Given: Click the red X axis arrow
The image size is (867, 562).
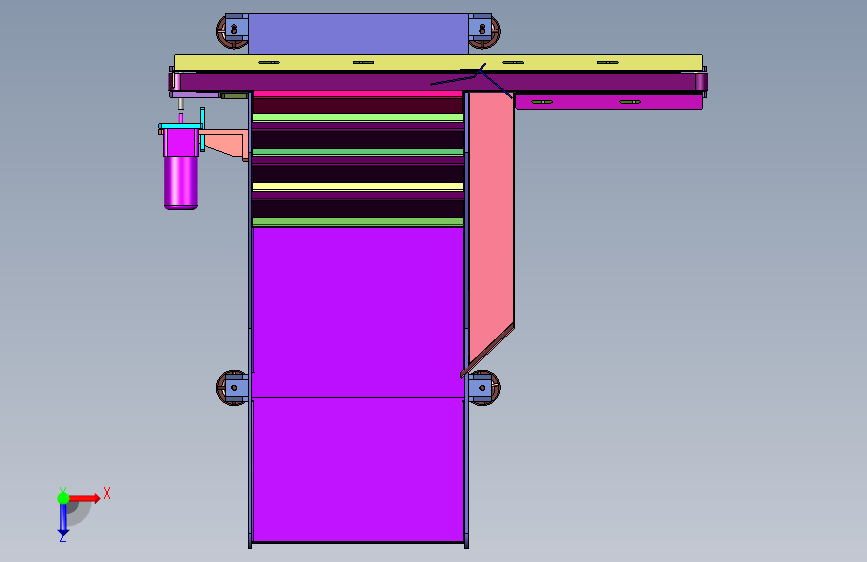Looking at the screenshot, I should click(84, 498).
